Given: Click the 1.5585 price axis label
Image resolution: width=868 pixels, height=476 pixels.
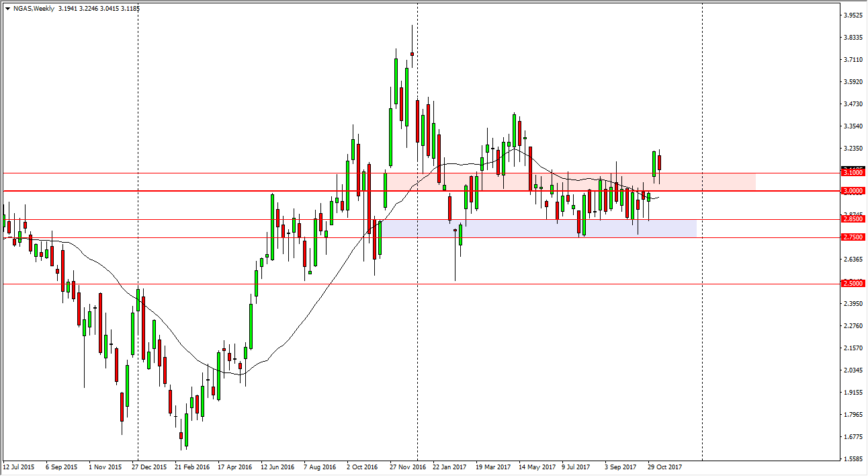Looking at the screenshot, I should tap(852, 459).
